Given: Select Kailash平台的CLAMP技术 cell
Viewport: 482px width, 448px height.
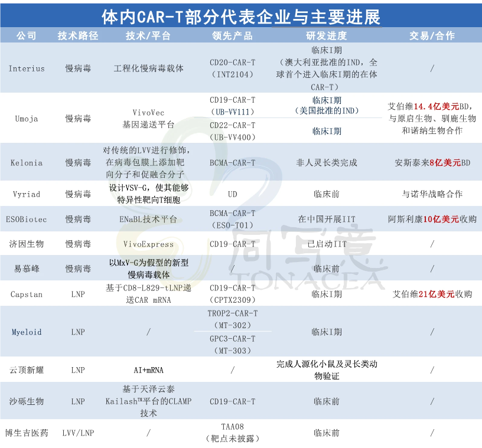Looking at the screenshot, I should point(148,401).
